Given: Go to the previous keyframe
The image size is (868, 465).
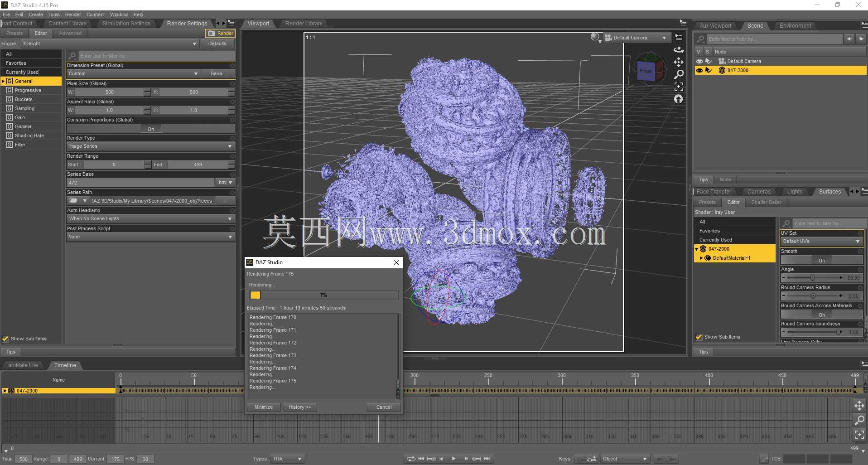Looking at the screenshot, I should 431,459.
